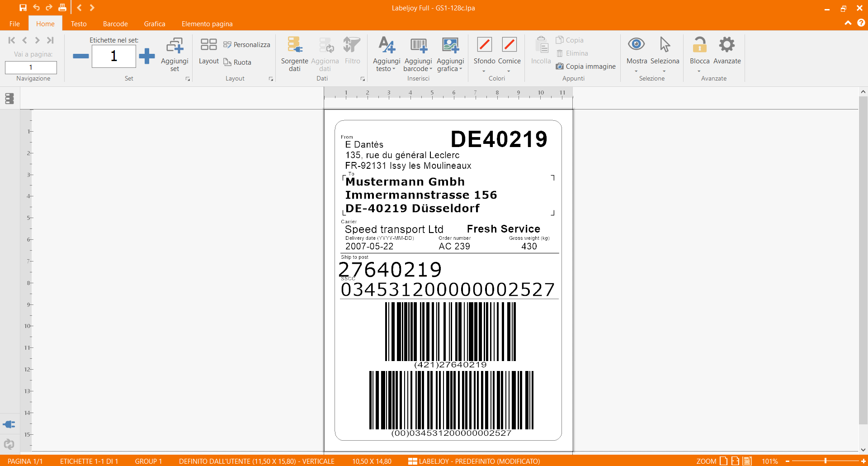Open the Help question mark icon
Image resolution: width=868 pixels, height=466 pixels.
coord(861,23)
